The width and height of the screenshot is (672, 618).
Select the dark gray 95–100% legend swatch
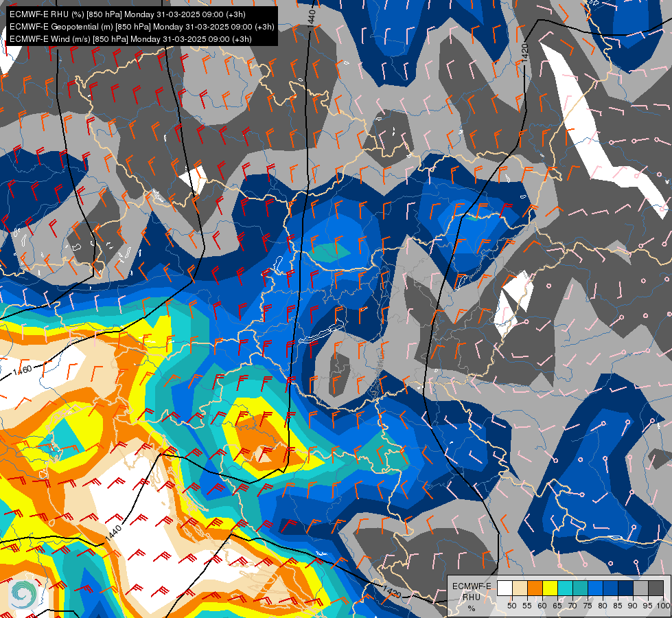[656, 588]
